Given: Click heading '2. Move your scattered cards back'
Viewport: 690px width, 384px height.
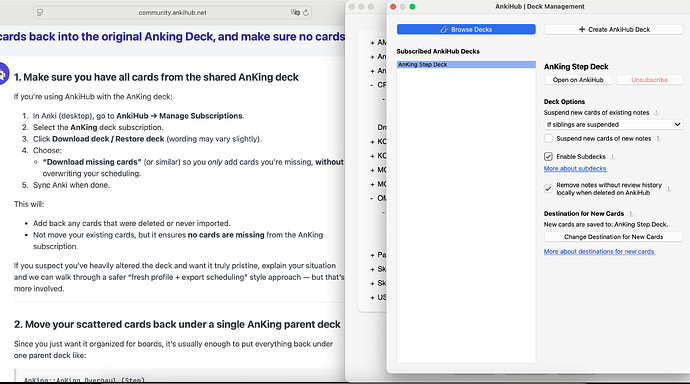Looking at the screenshot, I should click(x=177, y=325).
